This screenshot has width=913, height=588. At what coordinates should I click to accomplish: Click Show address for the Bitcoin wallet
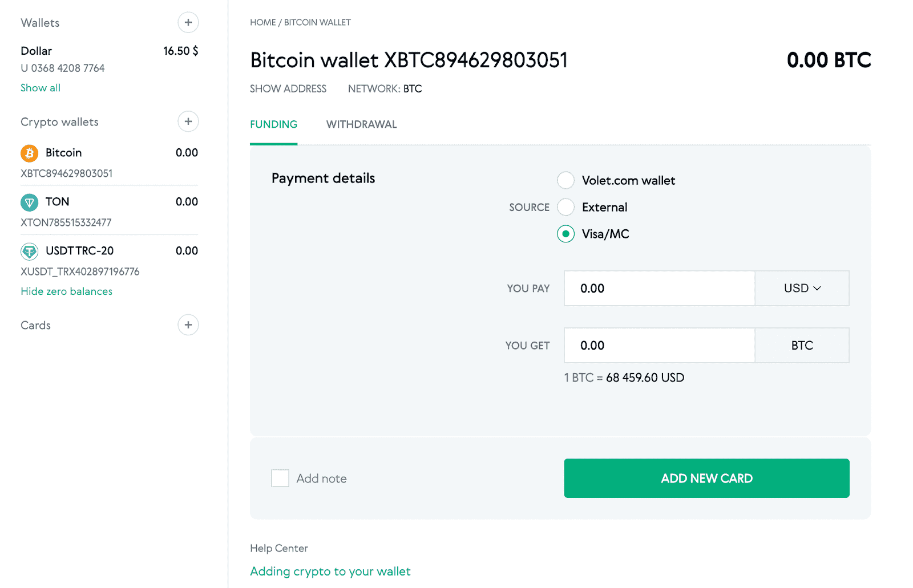288,88
